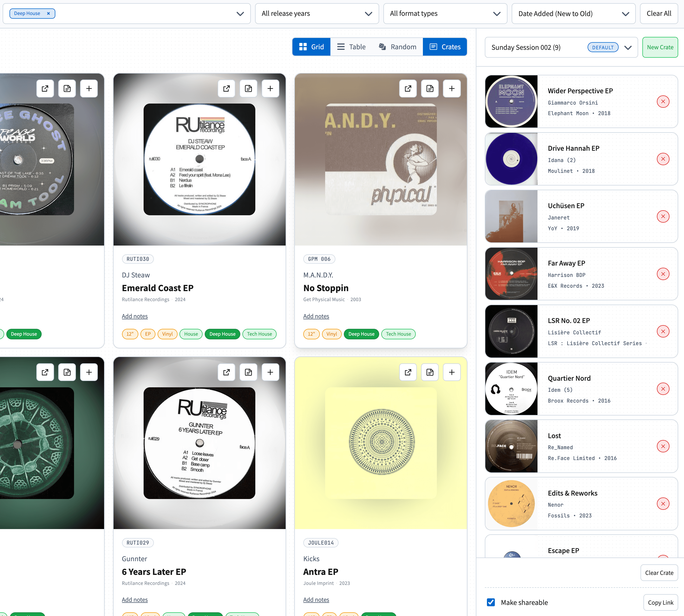This screenshot has height=616, width=684.
Task: Copy the shareable crate link
Action: coord(660,603)
